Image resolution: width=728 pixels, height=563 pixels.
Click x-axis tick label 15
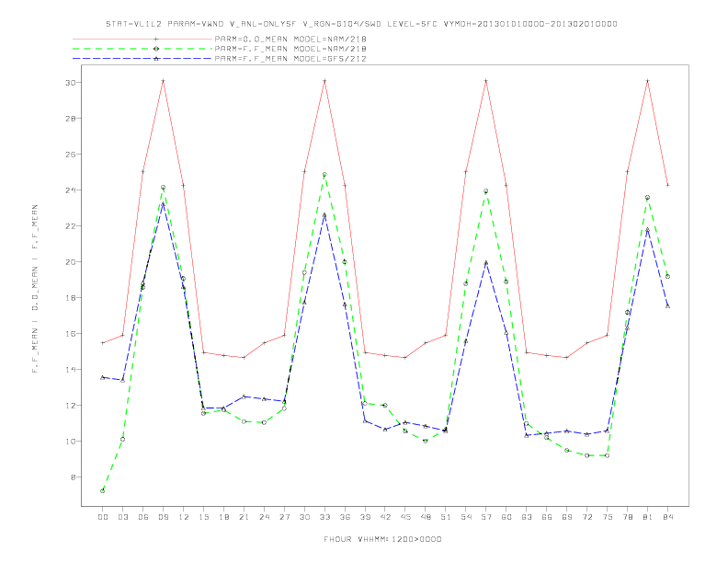click(203, 517)
